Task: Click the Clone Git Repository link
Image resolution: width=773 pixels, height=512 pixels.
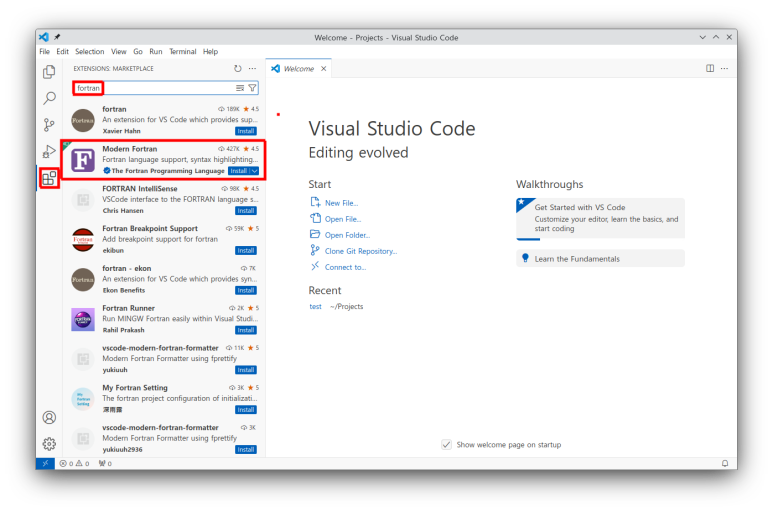Action: (x=361, y=251)
